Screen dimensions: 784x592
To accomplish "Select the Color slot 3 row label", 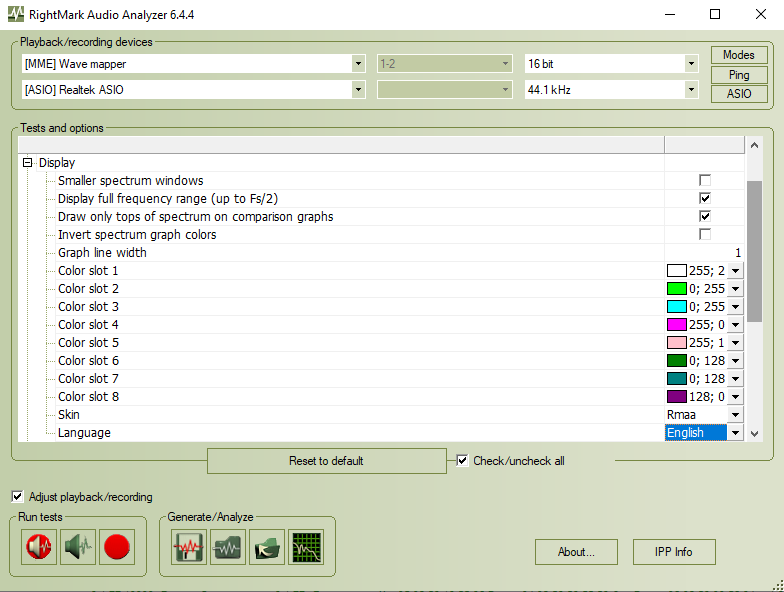I will tap(88, 306).
